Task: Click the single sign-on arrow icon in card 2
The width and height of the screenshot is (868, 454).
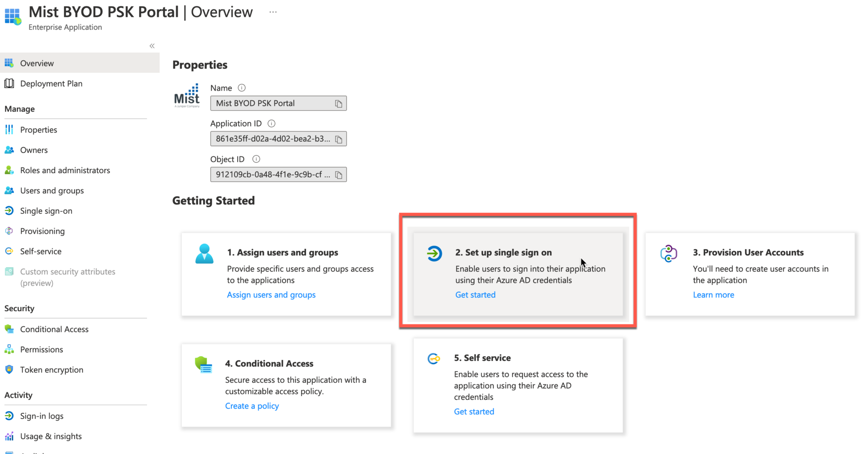Action: (434, 254)
